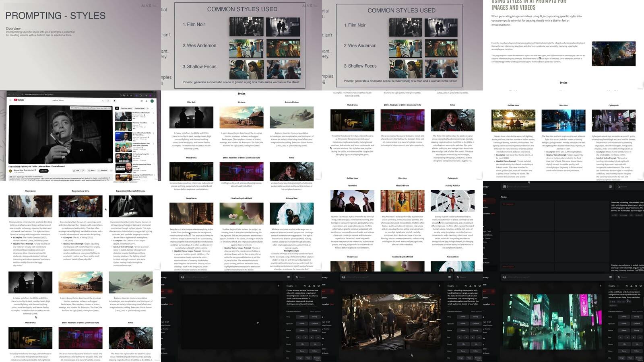Open prompt settings sliders icon above cyberpunk image
This screenshot has width=644, height=362.
[x=611, y=277]
